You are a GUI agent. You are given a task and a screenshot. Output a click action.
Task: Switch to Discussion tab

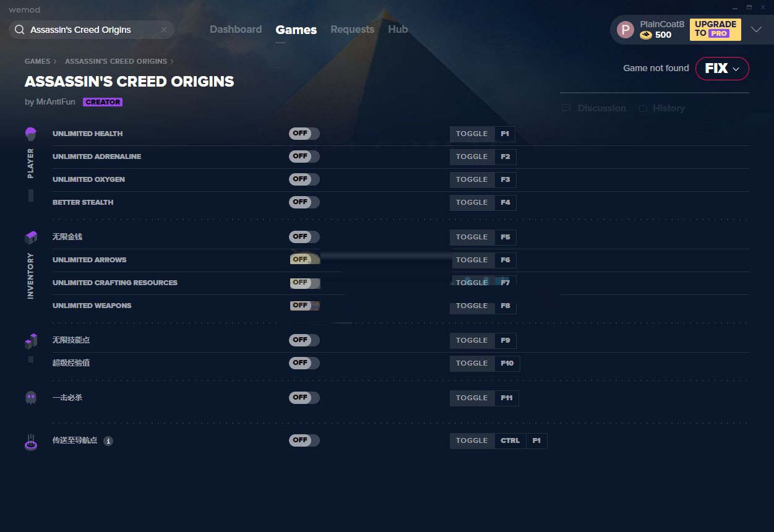(601, 108)
